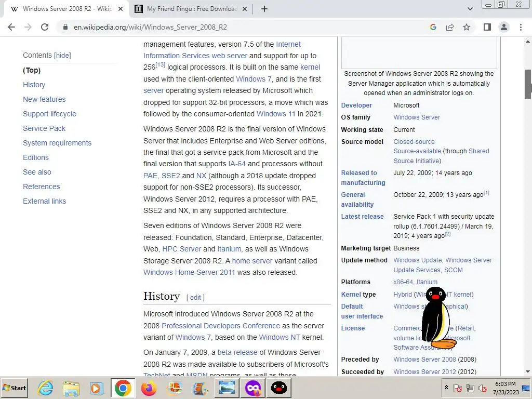Open the purple mask app taskbar icon
532x399 pixels.
(x=253, y=388)
